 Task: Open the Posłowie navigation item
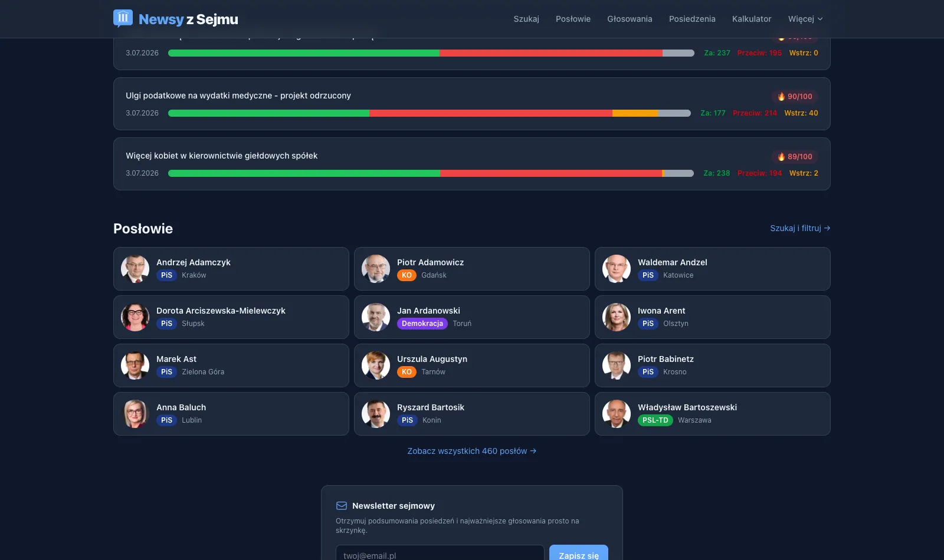(x=573, y=19)
